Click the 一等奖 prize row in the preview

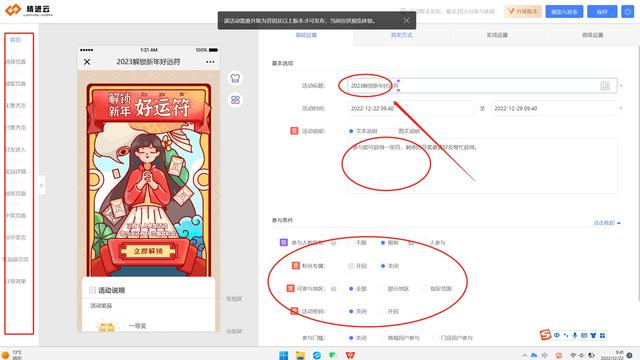click(149, 326)
